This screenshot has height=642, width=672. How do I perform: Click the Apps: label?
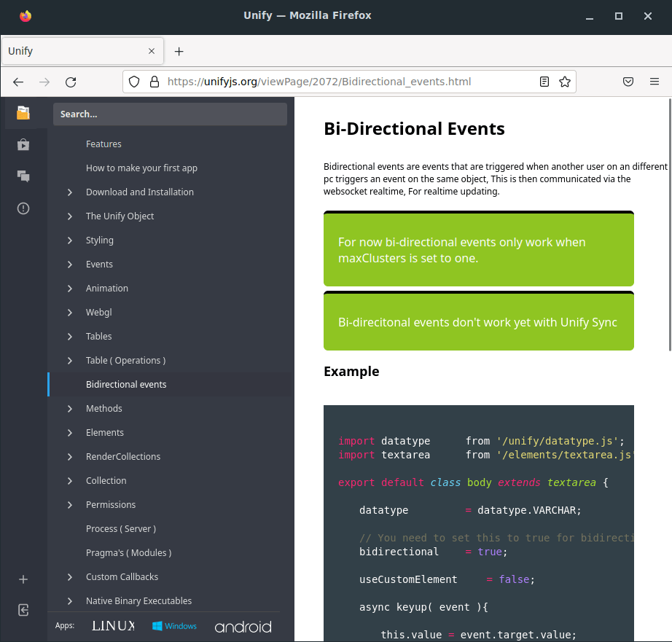coord(65,626)
